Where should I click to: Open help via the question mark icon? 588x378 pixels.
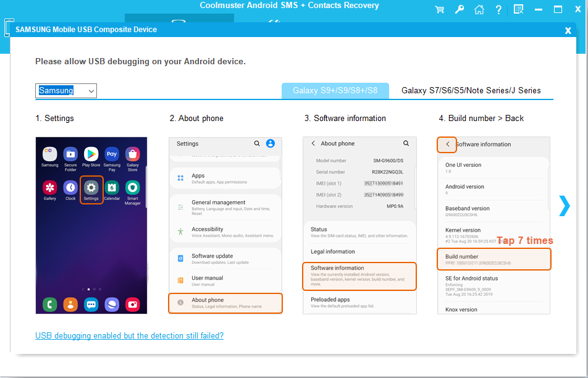498,10
